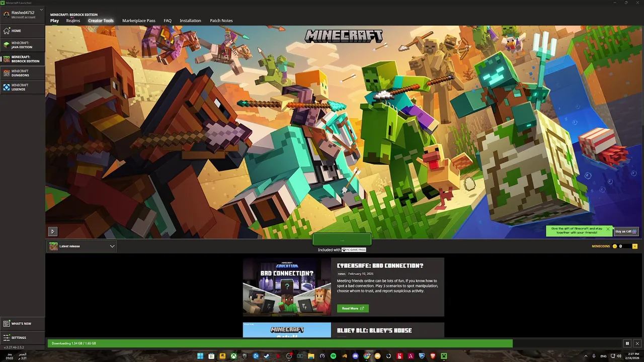Open the Xbox app from taskbar
The image size is (644, 362).
coord(233,356)
